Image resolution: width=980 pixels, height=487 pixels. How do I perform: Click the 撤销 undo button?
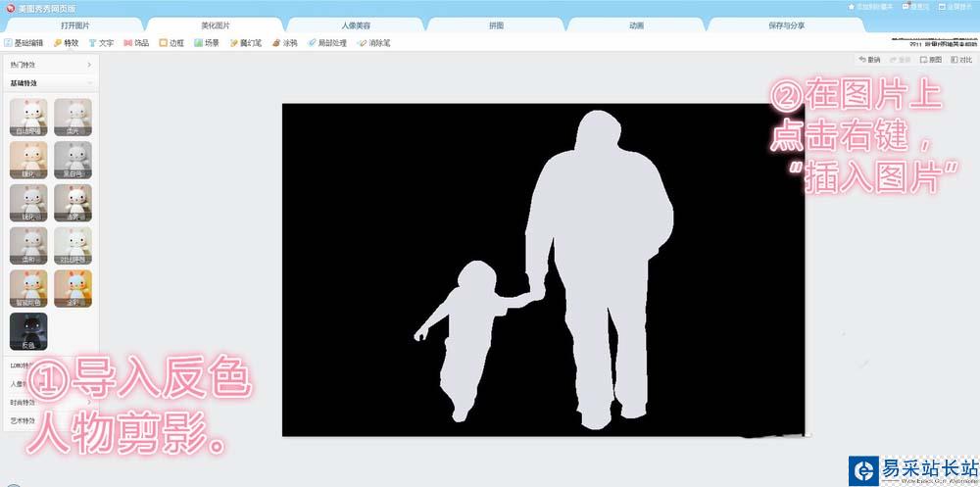pos(869,60)
